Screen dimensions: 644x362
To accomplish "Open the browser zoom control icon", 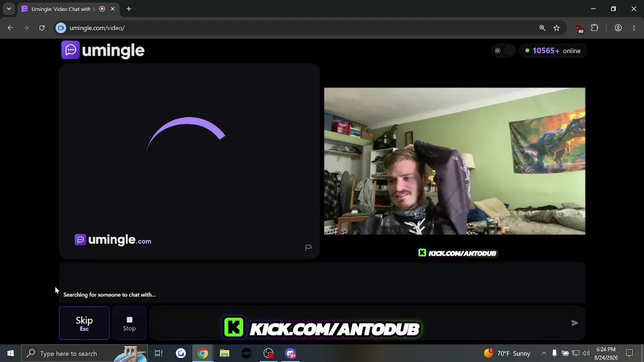I will coord(542,28).
